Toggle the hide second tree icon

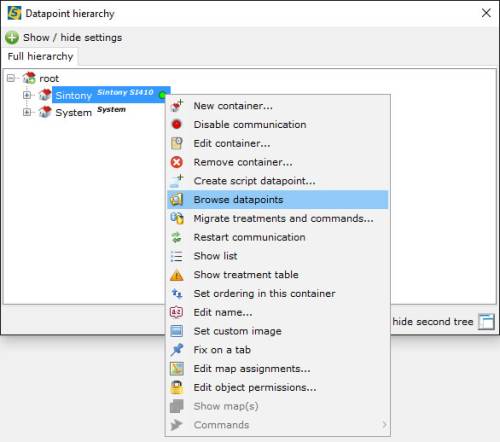click(x=486, y=322)
